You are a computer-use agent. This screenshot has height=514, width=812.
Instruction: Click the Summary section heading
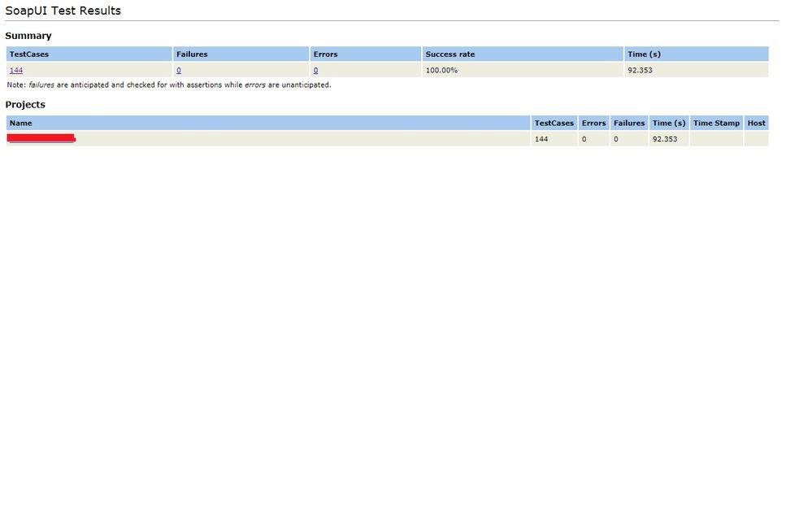pos(28,36)
